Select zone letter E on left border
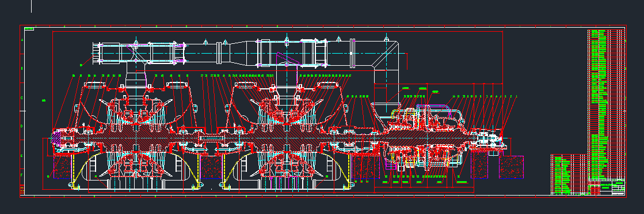Screen dimensions: 644x214 pyautogui.click(x=22, y=156)
